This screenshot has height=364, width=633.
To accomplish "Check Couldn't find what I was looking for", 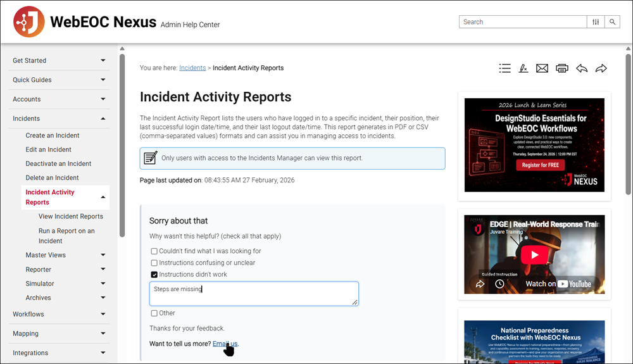I will coord(154,251).
